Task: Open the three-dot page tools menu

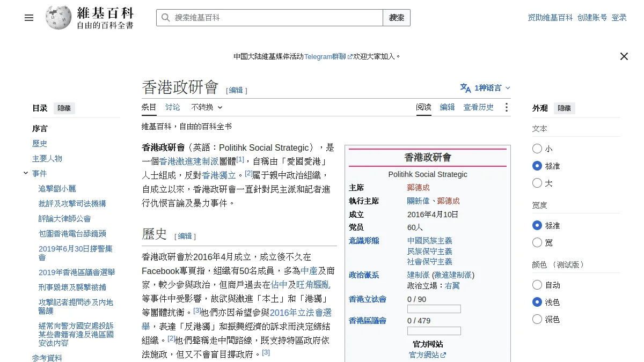Action: (506, 107)
